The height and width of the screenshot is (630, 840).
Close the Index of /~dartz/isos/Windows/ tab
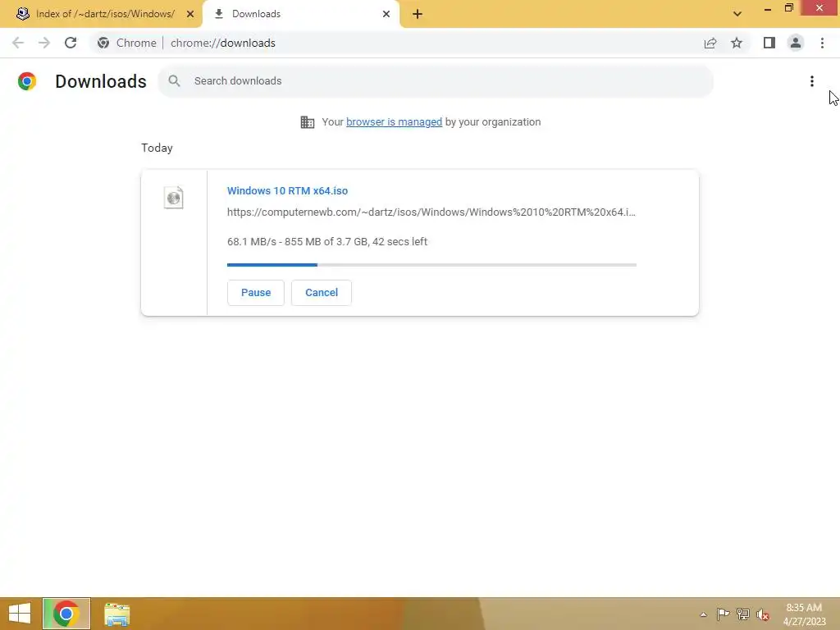click(190, 14)
